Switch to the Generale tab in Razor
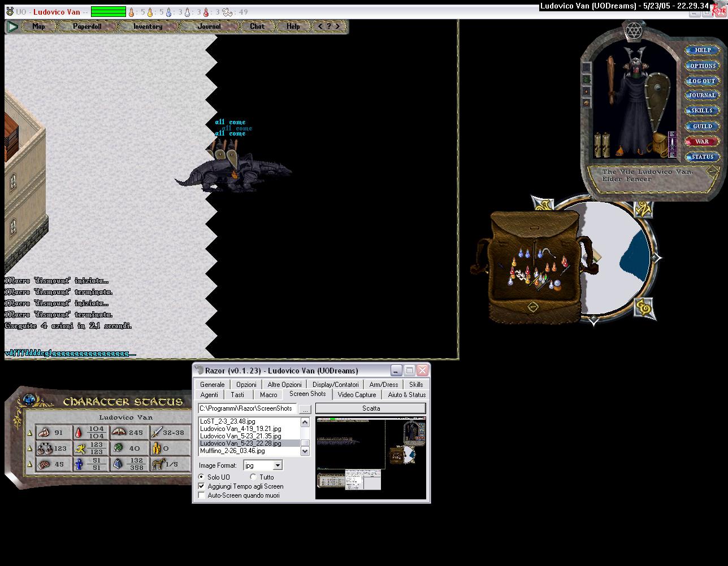The image size is (728, 566). pos(213,385)
